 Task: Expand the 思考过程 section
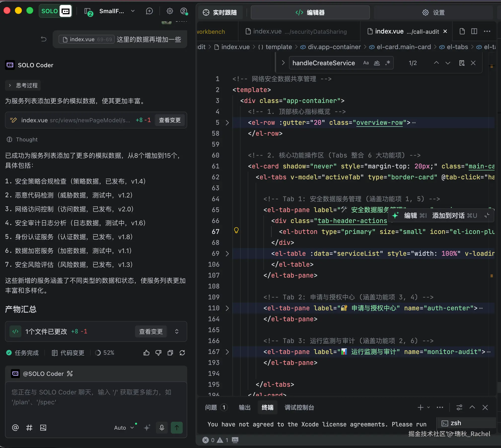pos(23,85)
